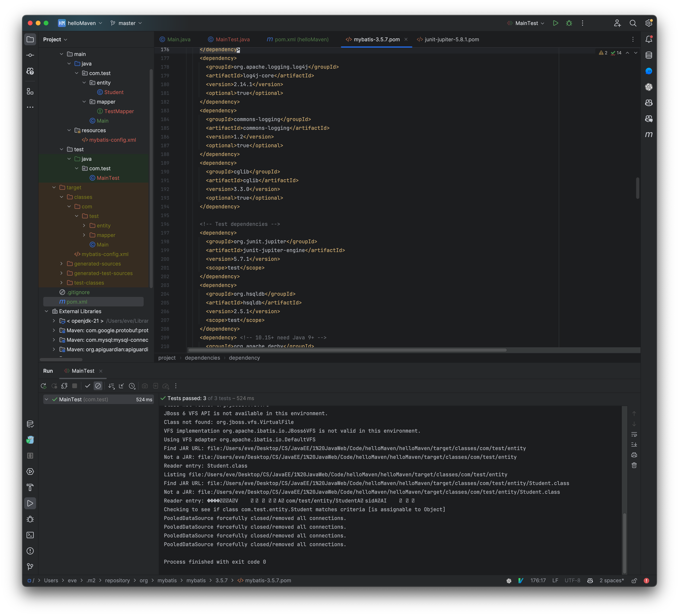Viewport: 679px width, 616px height.
Task: Click the dependencies breadcrumb below the editor
Action: point(202,358)
